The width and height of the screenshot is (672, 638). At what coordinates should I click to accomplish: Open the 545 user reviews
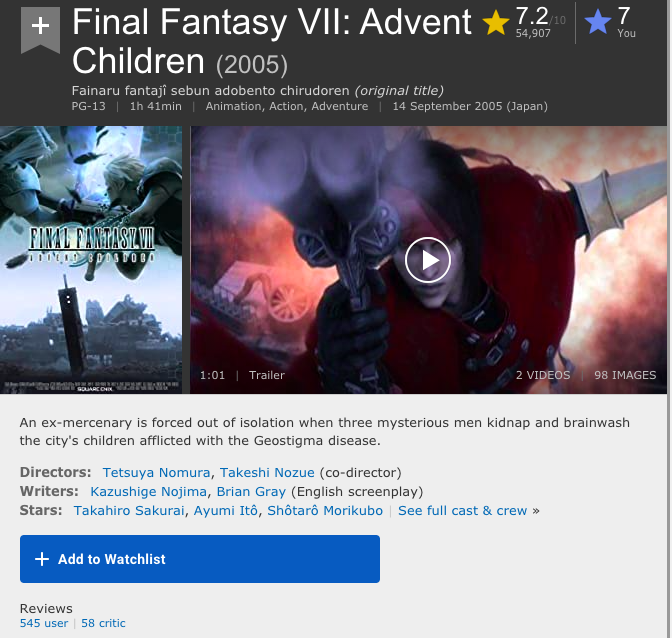point(44,623)
